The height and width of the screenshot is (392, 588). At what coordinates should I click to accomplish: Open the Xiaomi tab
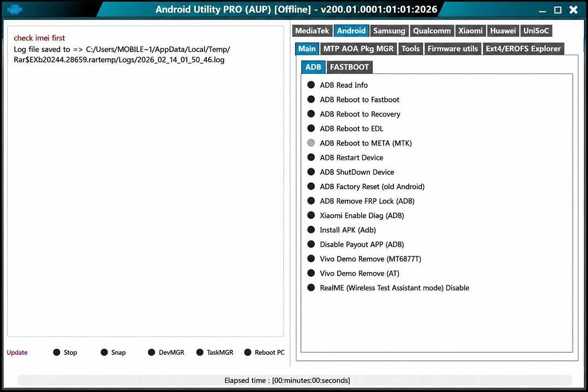coord(471,31)
